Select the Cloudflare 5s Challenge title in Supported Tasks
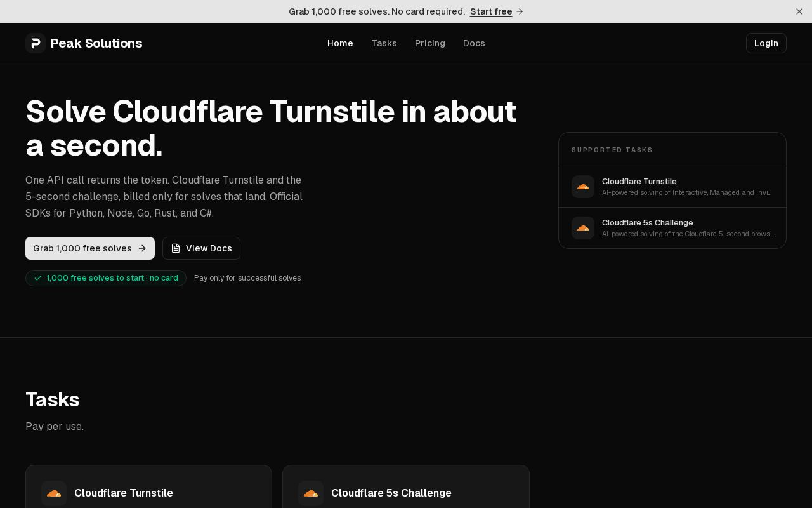The image size is (812, 508). click(648, 223)
